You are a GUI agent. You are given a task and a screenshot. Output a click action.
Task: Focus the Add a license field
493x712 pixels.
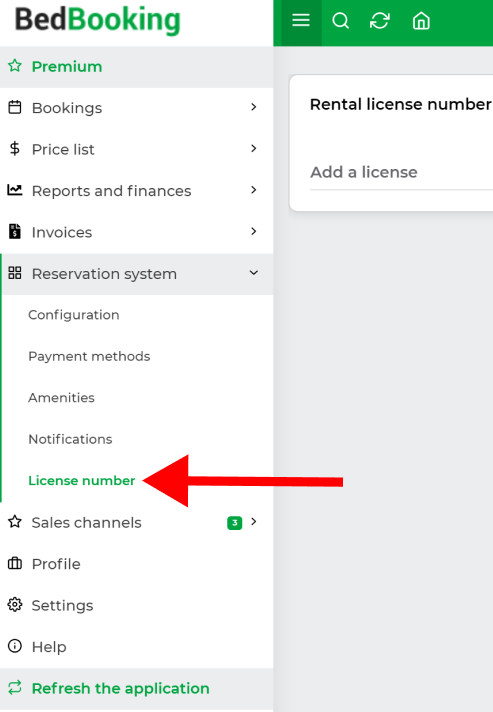(x=401, y=173)
